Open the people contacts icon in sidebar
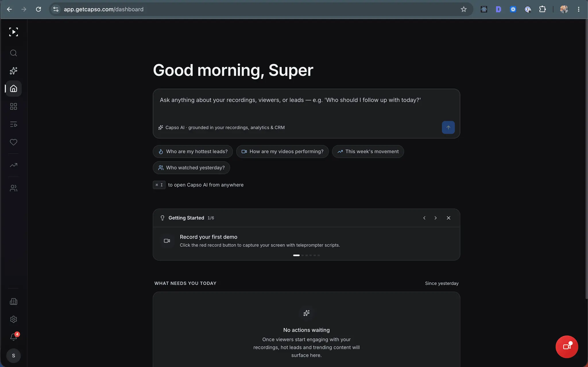 tap(13, 188)
